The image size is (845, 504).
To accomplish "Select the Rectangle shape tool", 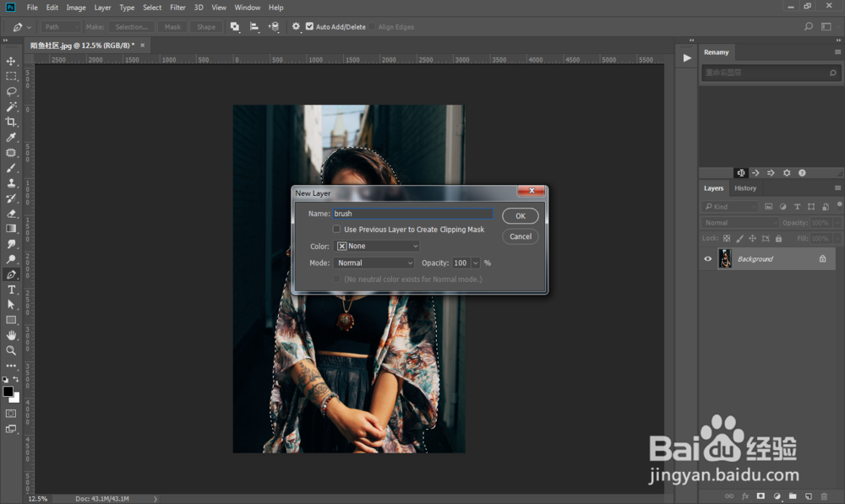I will [11, 320].
